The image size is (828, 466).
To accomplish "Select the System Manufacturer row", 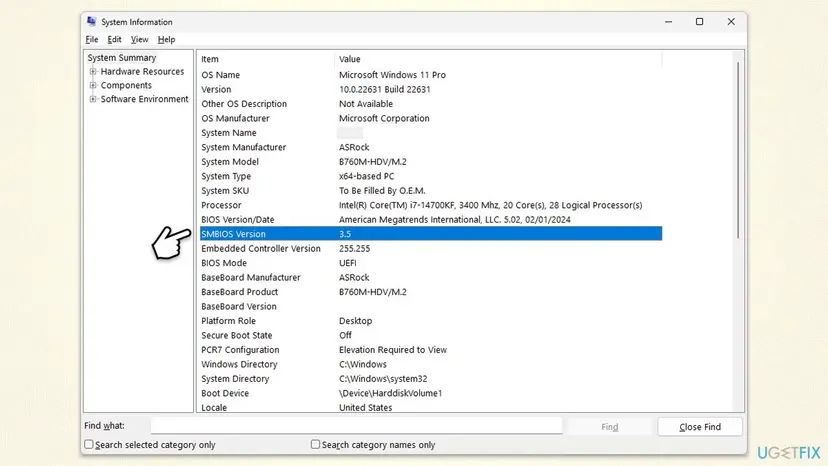I will [431, 147].
